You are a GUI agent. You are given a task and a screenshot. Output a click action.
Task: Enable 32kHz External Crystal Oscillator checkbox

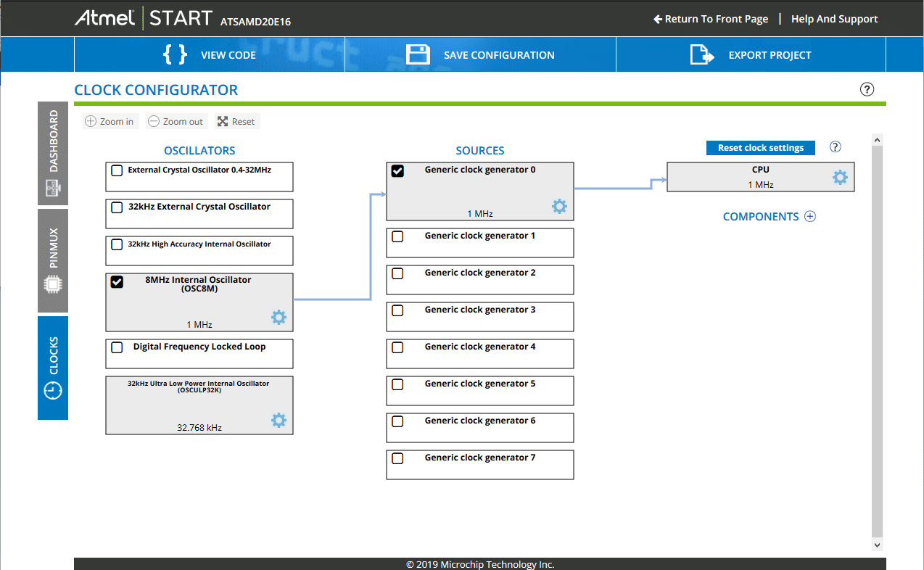pos(117,207)
